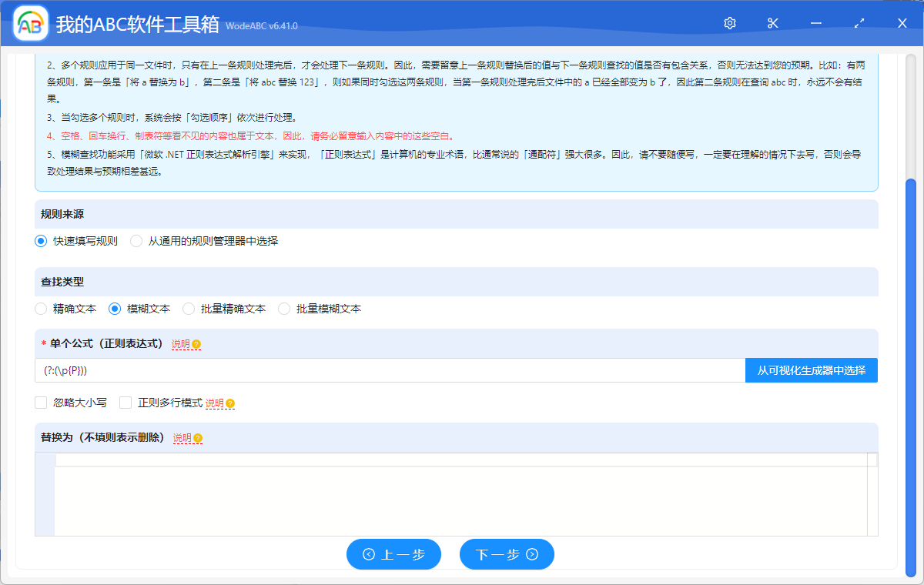Enable the 忽略大小写 checkbox

[x=40, y=402]
